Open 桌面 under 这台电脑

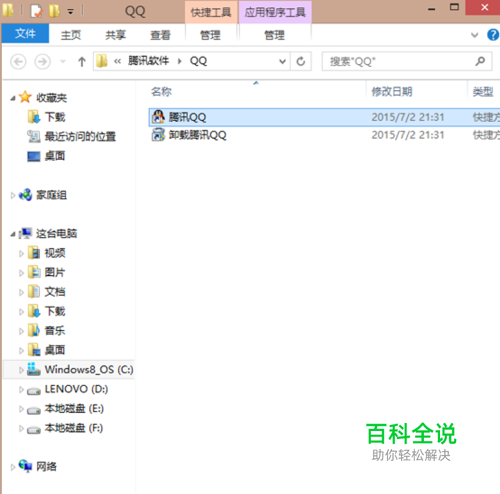point(55,350)
